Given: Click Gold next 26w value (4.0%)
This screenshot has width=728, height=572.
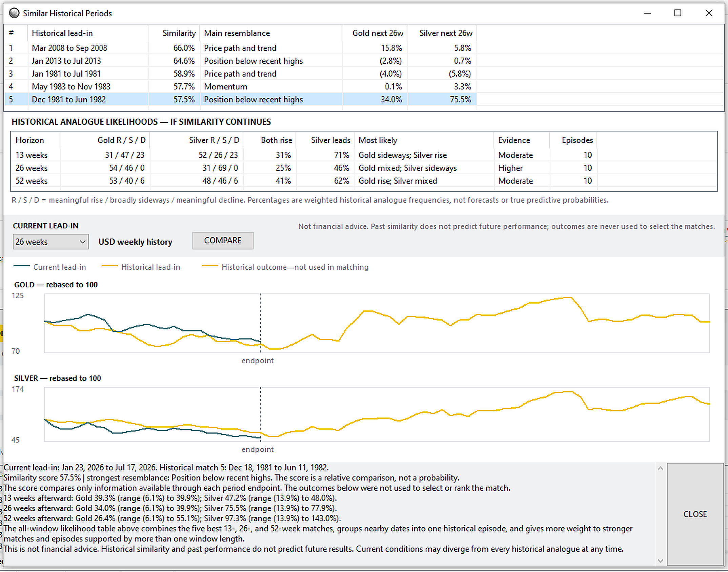Looking at the screenshot, I should pos(391,74).
